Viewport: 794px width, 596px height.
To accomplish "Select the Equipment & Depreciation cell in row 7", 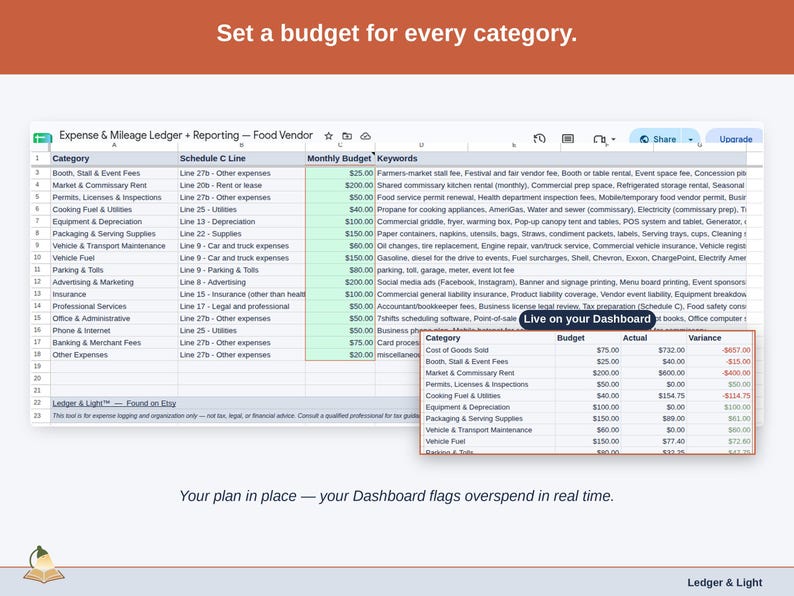I will [x=114, y=222].
